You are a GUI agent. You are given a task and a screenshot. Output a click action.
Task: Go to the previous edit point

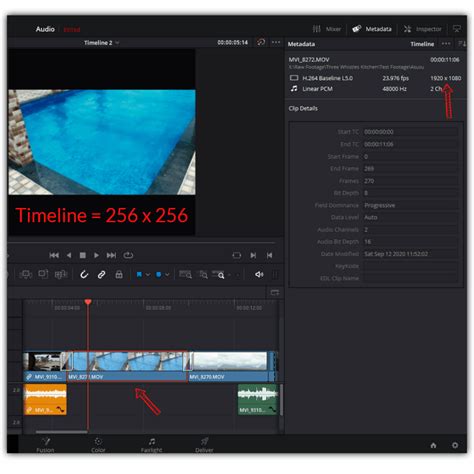pos(269,256)
